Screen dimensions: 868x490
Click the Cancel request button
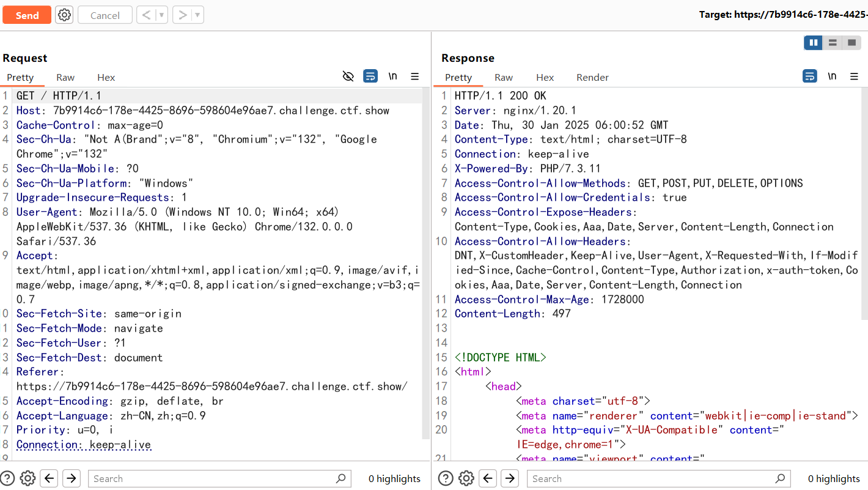(x=105, y=15)
